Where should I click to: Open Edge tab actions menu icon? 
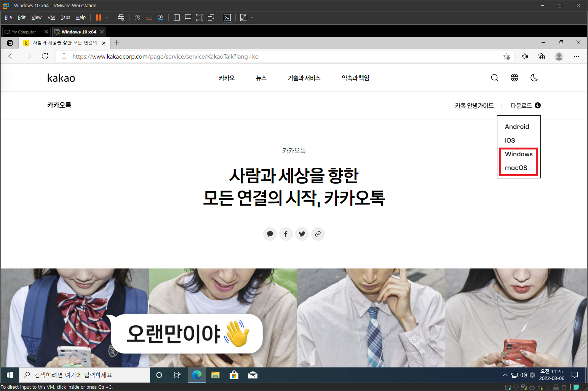[x=10, y=43]
